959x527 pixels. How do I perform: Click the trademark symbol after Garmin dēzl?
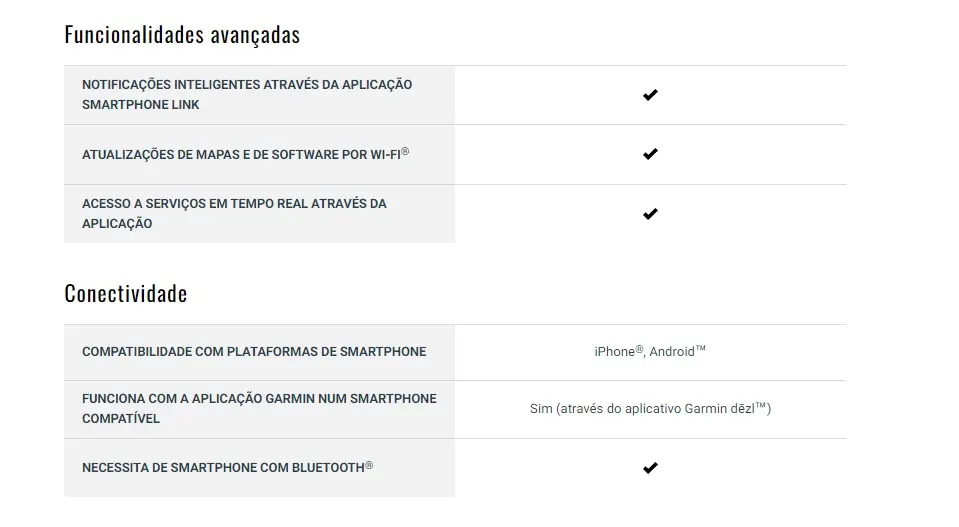tap(761, 405)
